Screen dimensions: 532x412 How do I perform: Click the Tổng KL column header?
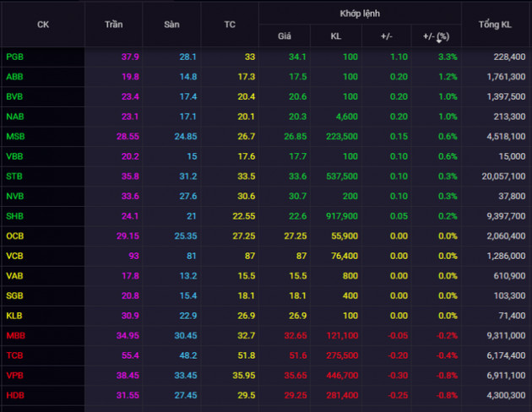[495, 24]
